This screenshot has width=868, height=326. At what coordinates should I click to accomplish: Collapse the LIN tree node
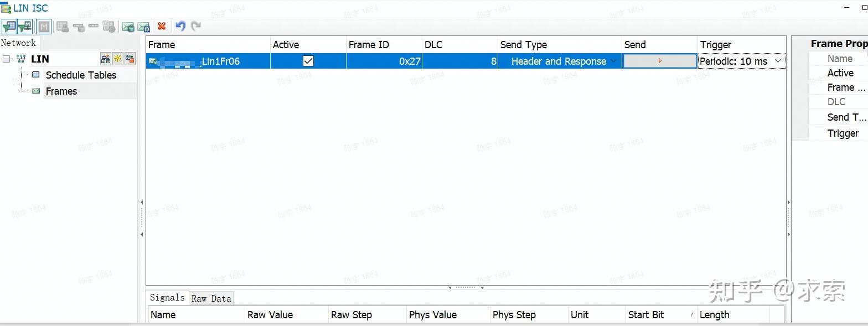7,59
